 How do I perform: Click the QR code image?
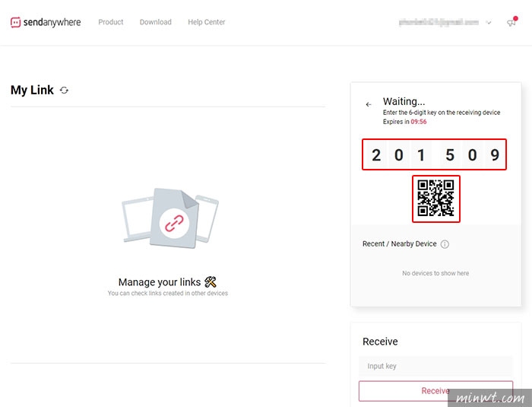click(x=436, y=199)
